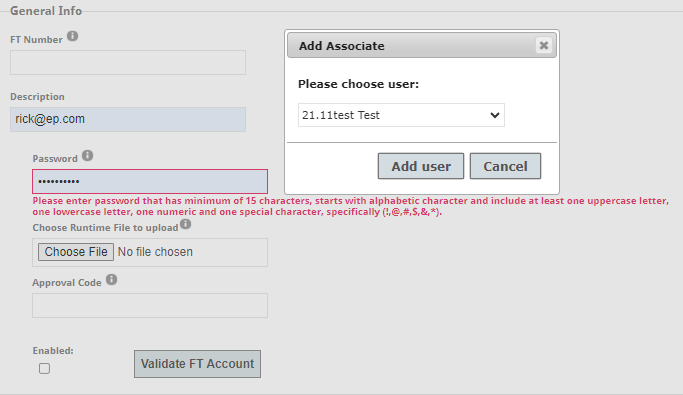Click the No file chosen text
Image resolution: width=683 pixels, height=395 pixels.
[155, 252]
